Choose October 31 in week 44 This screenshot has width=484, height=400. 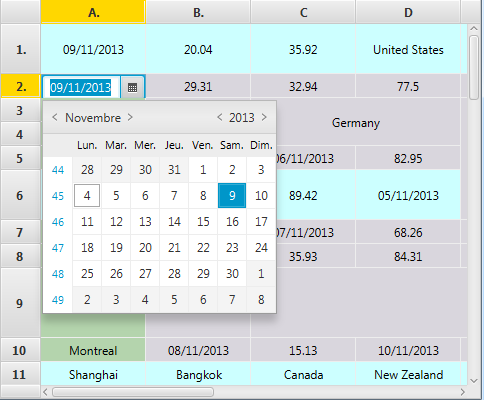tap(174, 170)
